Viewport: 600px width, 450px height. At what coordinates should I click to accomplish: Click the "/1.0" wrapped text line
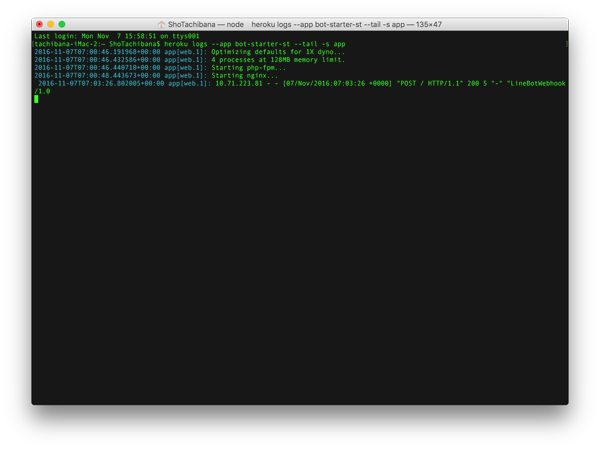42,91
